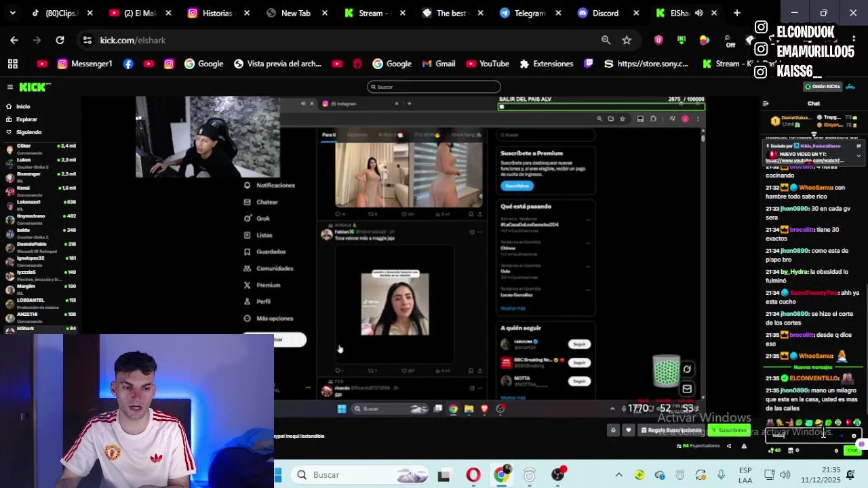Open Listas in streamed X sidebar
This screenshot has width=868, height=488.
coord(258,235)
